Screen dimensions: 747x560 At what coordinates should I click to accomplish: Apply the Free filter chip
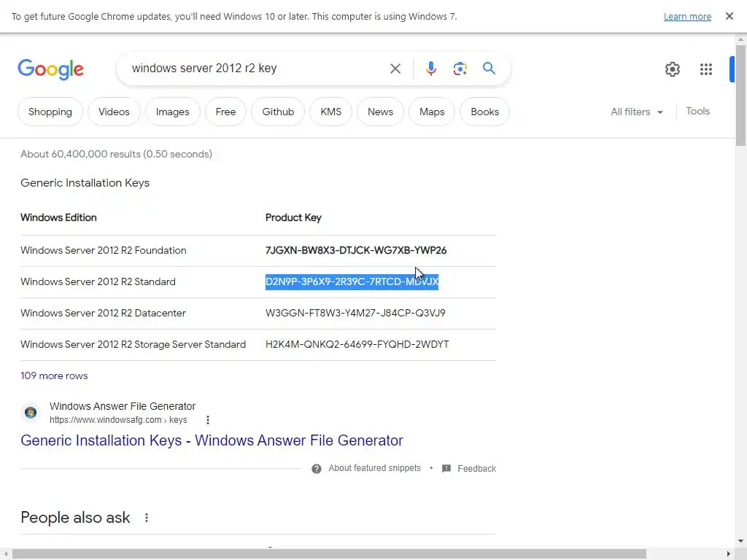click(x=225, y=112)
